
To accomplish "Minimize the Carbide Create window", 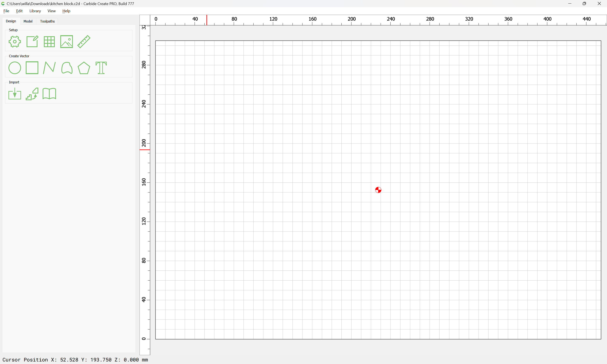I will tap(570, 4).
